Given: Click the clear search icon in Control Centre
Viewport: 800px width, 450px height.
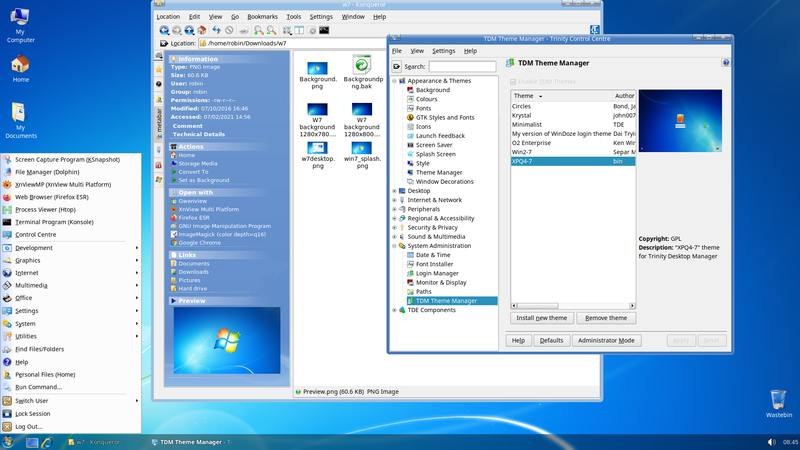Looking at the screenshot, I should [396, 66].
